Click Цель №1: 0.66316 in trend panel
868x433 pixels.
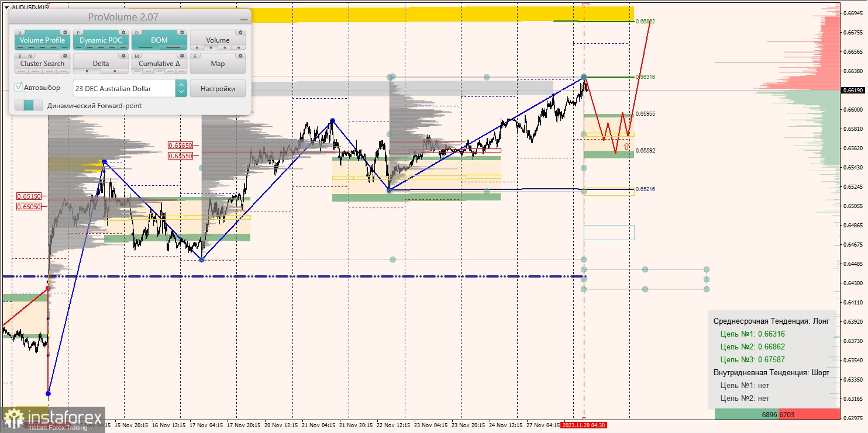[x=753, y=334]
